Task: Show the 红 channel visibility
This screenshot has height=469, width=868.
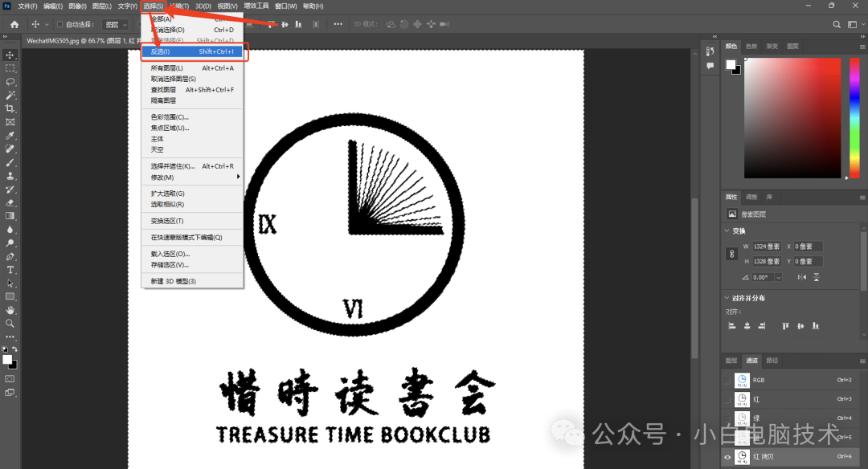Action: [727, 399]
